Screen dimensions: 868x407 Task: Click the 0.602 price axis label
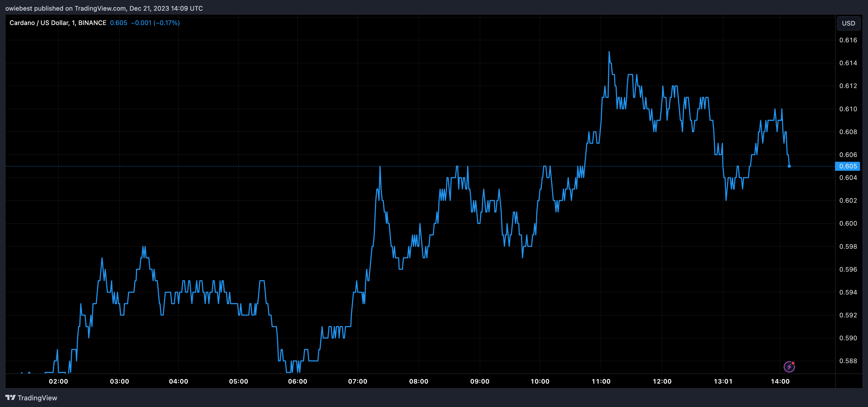848,201
